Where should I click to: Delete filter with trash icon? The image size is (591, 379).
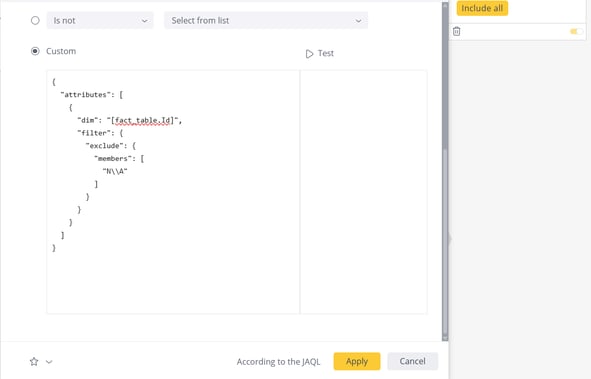coord(456,31)
